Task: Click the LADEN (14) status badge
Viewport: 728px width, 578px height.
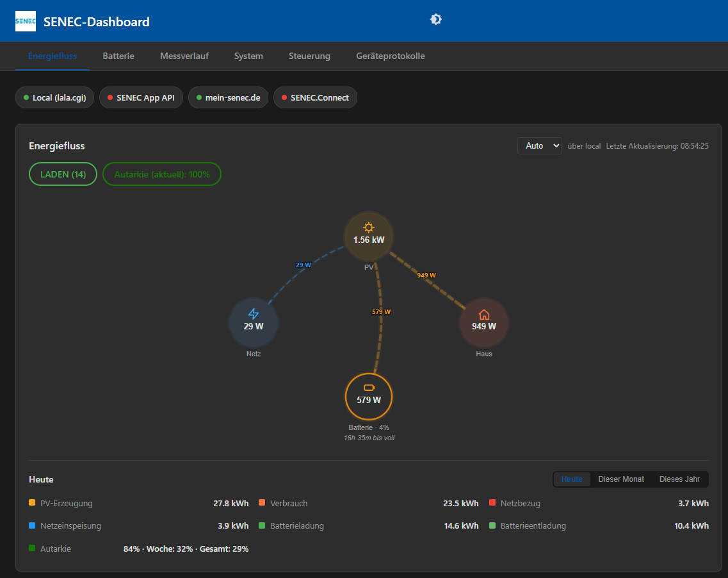Action: 63,174
